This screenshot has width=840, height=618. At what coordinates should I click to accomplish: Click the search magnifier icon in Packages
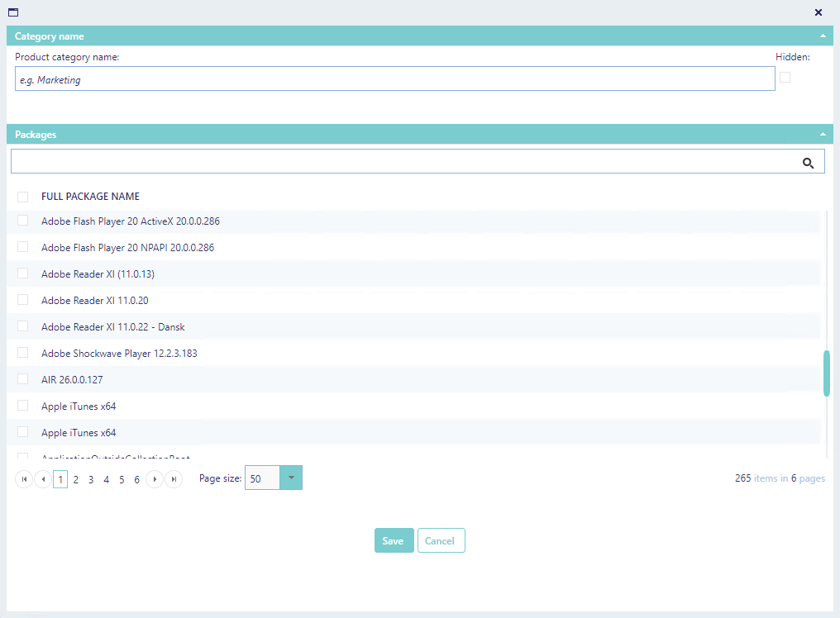click(x=809, y=163)
